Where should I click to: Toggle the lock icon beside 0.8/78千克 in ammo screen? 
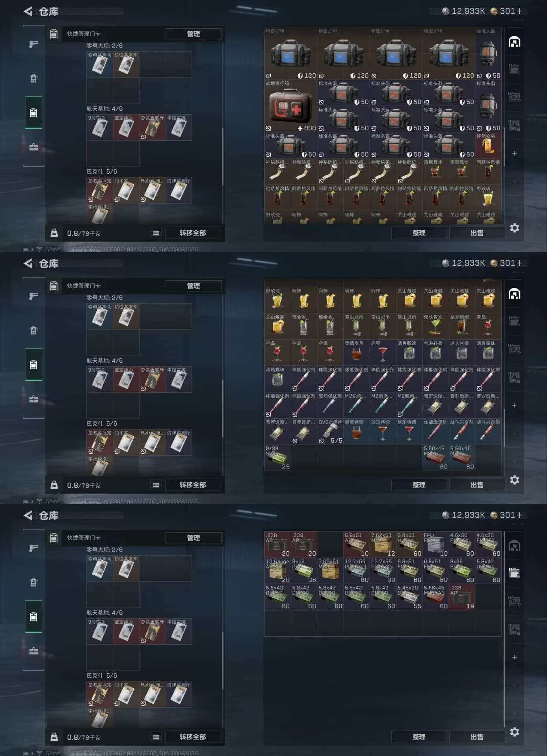54,737
